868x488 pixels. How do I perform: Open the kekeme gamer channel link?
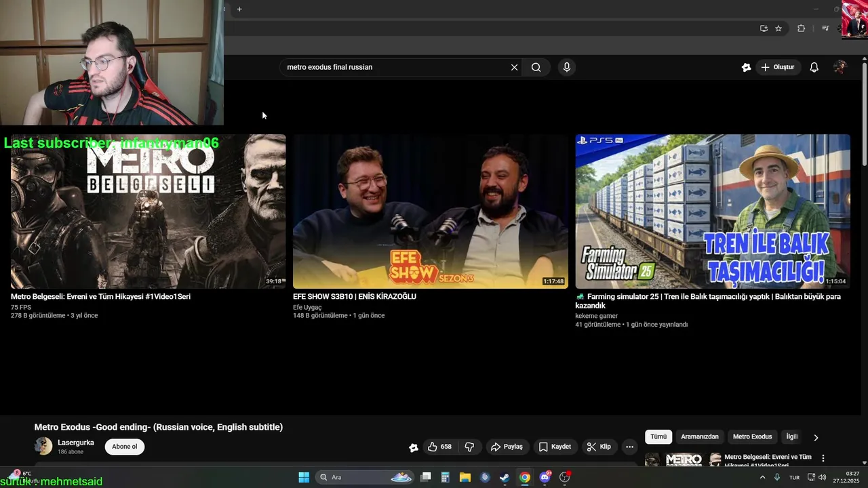[x=597, y=316]
